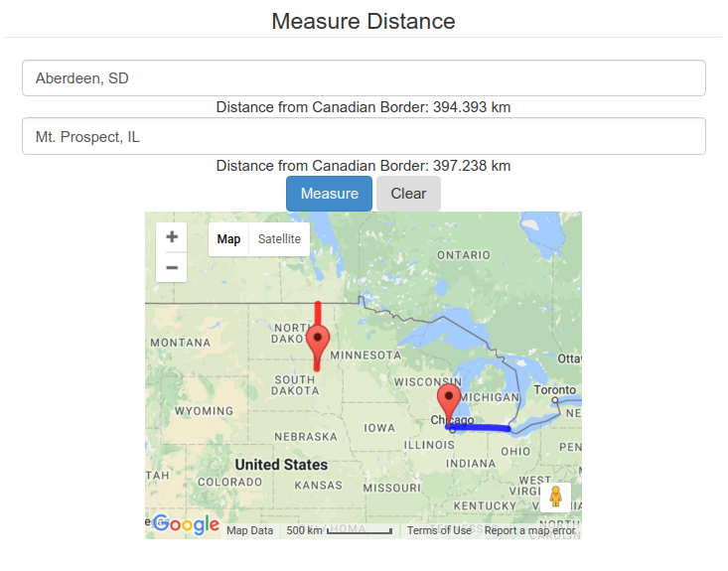Open the Google logo link on map
This screenshot has width=728, height=571.
click(186, 524)
